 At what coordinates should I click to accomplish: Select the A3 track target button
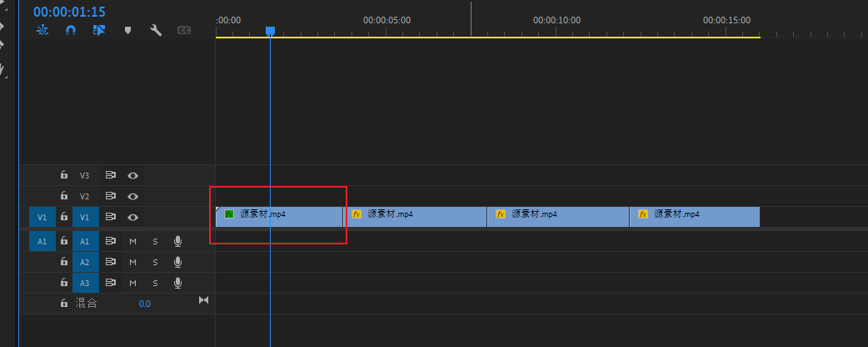tap(84, 283)
